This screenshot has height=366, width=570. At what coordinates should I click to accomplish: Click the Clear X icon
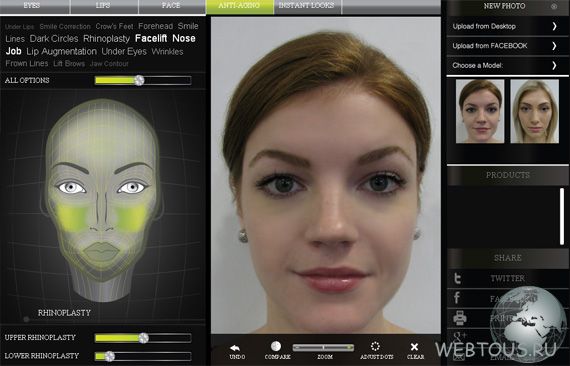[414, 347]
